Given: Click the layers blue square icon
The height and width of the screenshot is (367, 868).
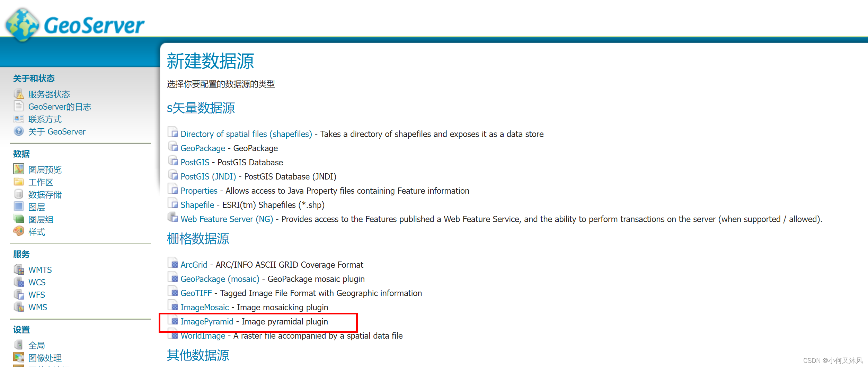Looking at the screenshot, I should (19, 207).
